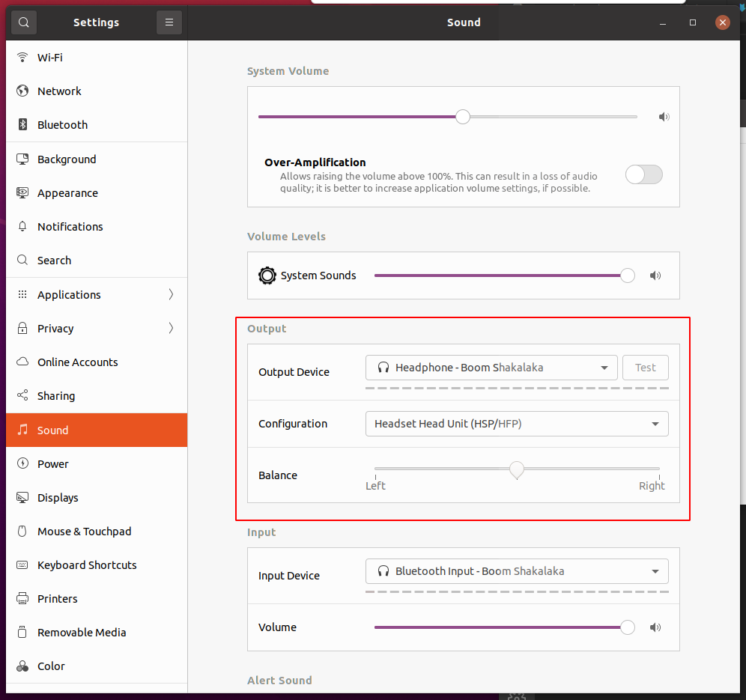
Task: Click the System Volume speaker icon
Action: [x=664, y=117]
